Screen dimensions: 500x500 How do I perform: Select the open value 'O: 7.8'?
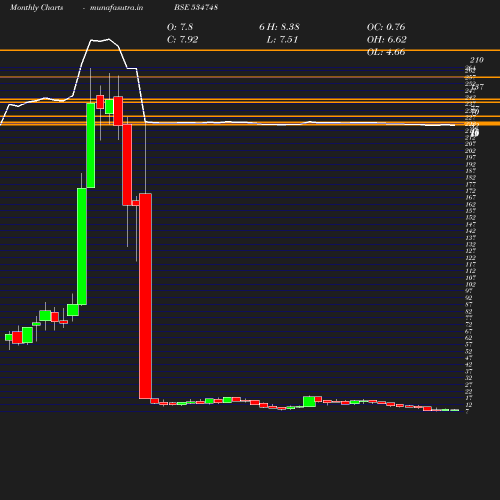[180, 27]
